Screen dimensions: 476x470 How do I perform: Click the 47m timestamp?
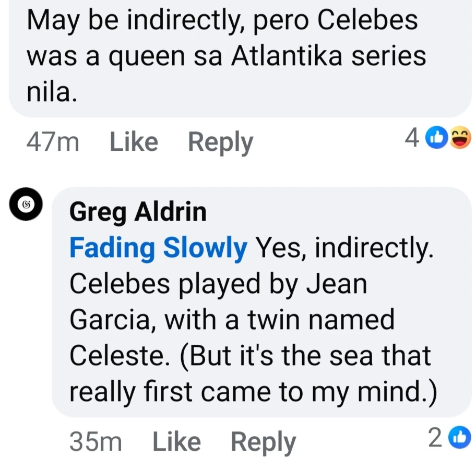point(53,142)
